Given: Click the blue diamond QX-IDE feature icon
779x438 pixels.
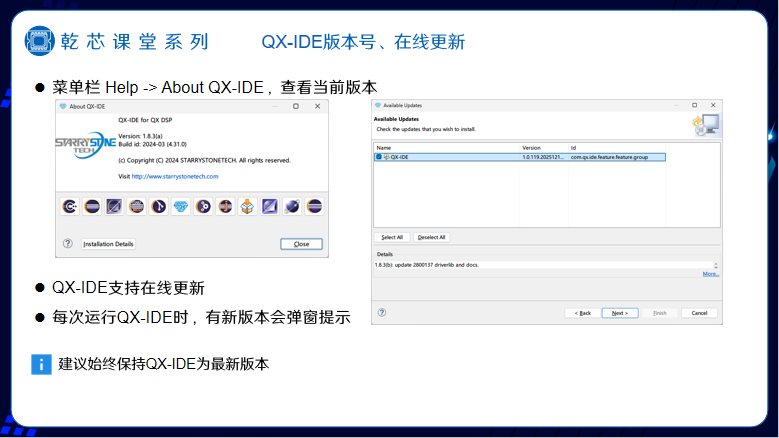Looking at the screenshot, I should coord(181,206).
